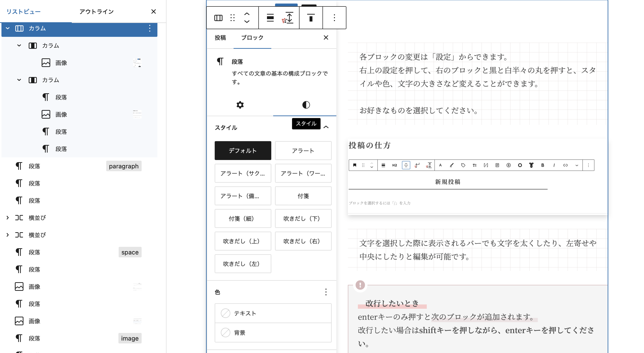This screenshot has width=644, height=353.
Task: Open block toolbar options three-dot menu
Action: click(334, 18)
